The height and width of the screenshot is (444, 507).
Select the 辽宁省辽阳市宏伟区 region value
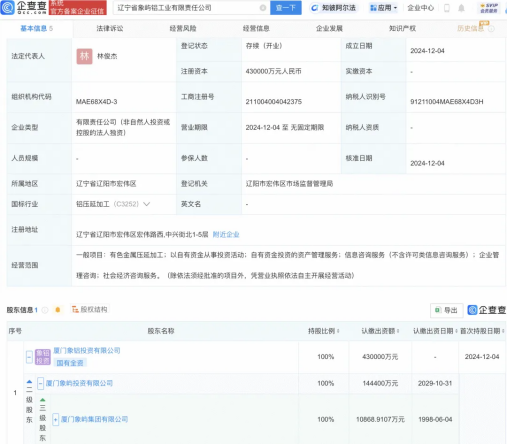(x=106, y=184)
